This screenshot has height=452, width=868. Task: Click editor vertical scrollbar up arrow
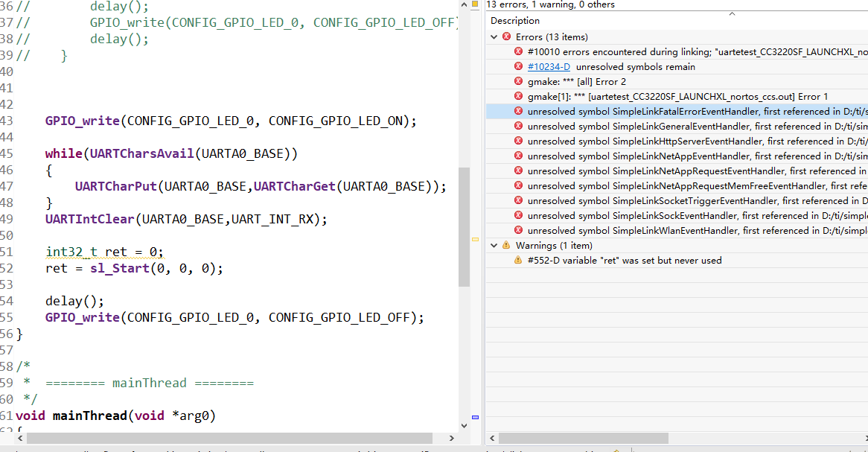click(x=464, y=4)
